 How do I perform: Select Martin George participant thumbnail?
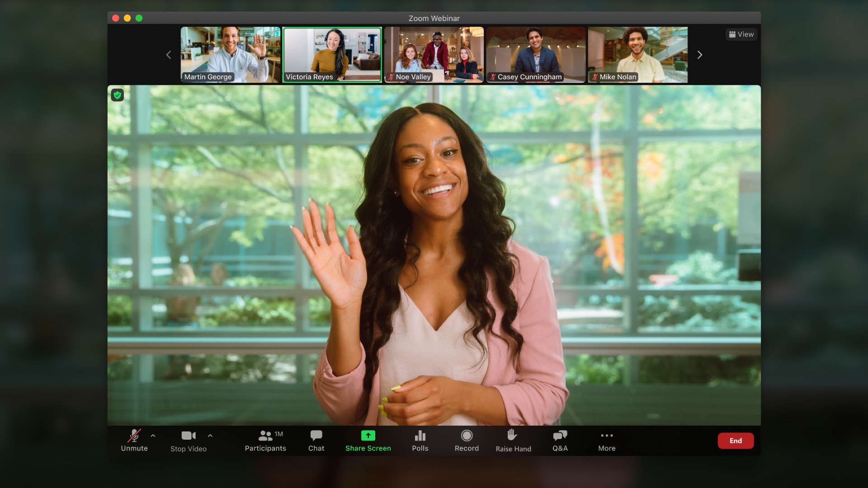pos(231,54)
